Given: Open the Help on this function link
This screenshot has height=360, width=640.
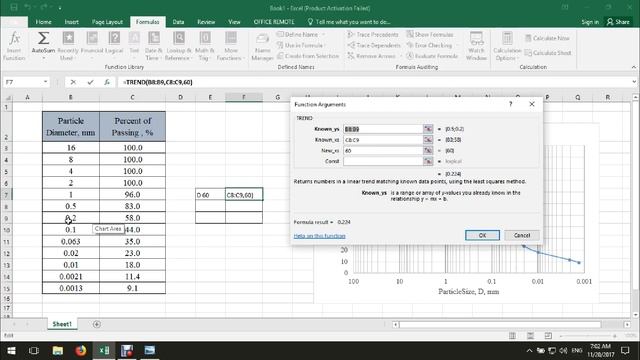Looking at the screenshot, I should pyautogui.click(x=320, y=236).
